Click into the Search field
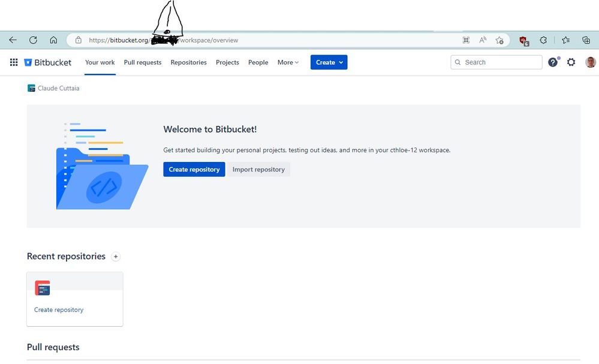 coord(496,62)
